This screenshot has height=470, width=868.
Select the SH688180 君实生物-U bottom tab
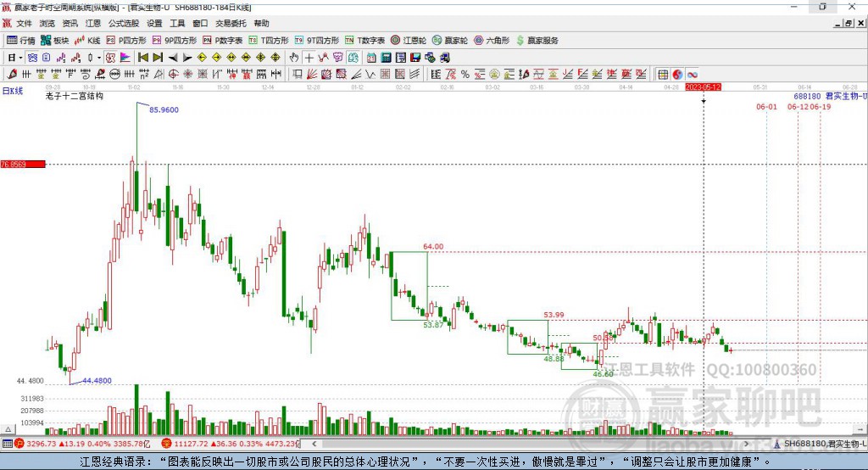(x=820, y=444)
